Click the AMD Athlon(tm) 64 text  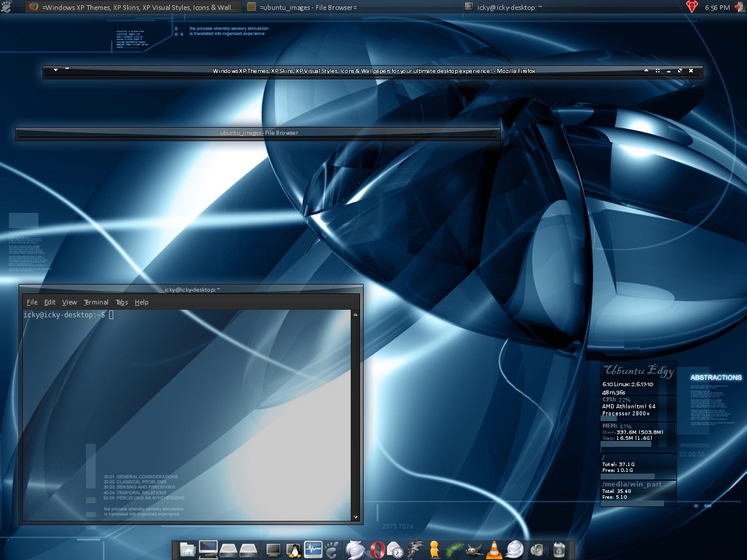(x=629, y=406)
